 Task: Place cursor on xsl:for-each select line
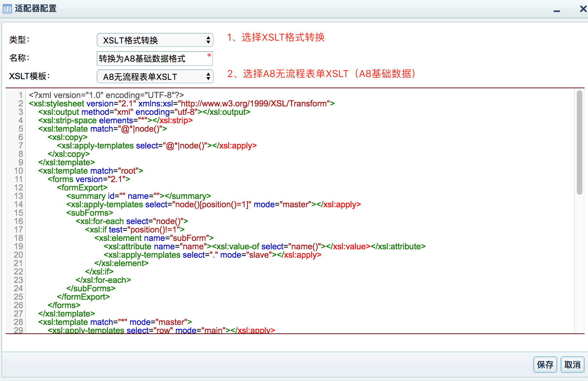click(132, 221)
